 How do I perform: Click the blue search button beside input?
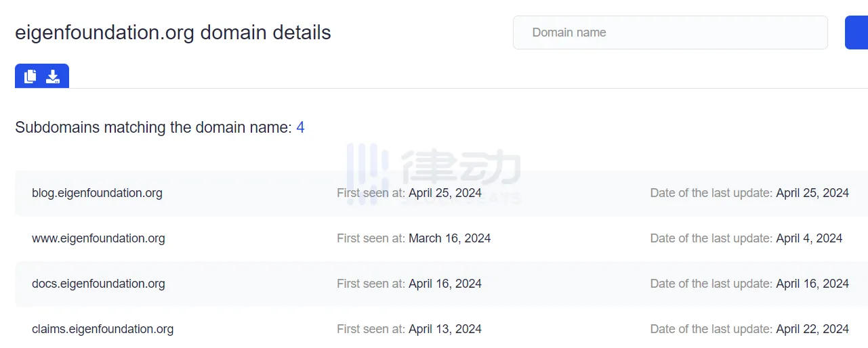point(856,32)
